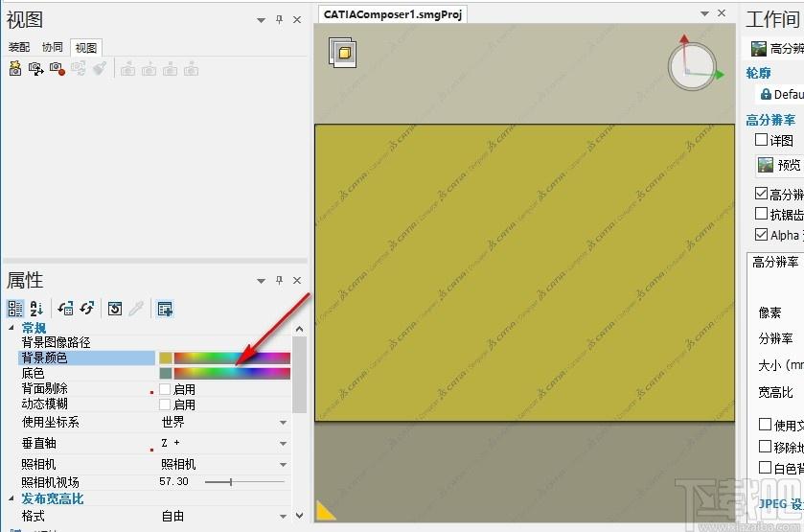Switch to the 装配 tab
Image resolution: width=804 pixels, height=532 pixels.
(x=19, y=47)
